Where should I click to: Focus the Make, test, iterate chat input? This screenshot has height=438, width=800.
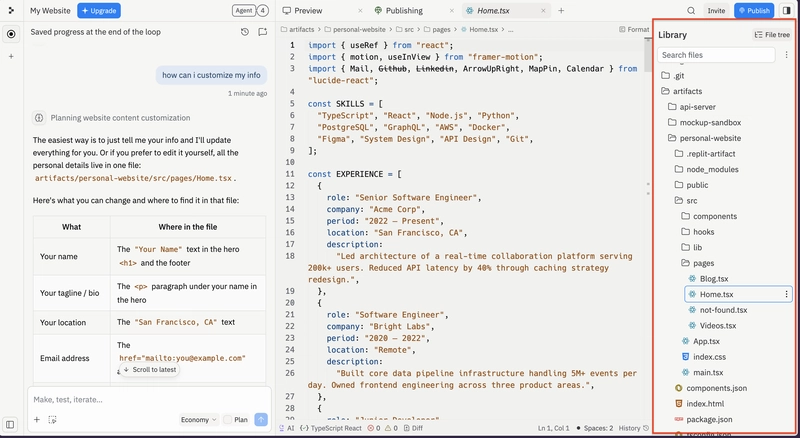[x=149, y=400]
